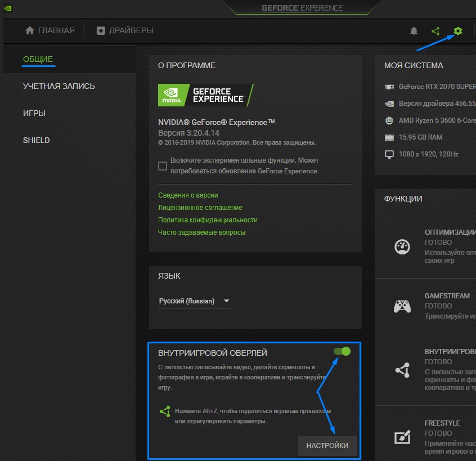Click the driver version eye icon
Screen dimensions: 476x461
click(389, 104)
